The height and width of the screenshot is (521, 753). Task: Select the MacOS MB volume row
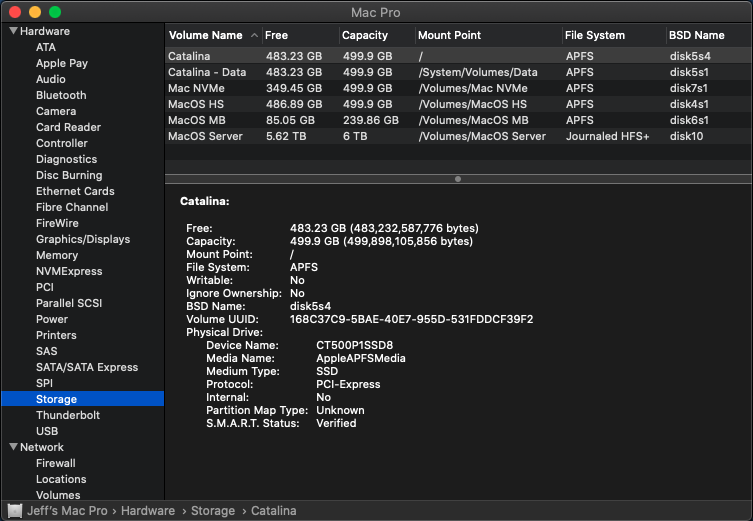pyautogui.click(x=459, y=120)
